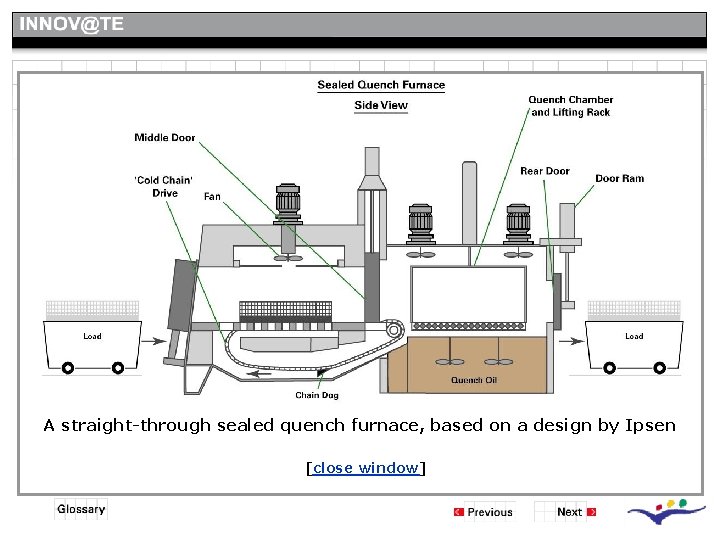Click the furnace fan motor on top
Image resolution: width=720 pixels, height=540 pixels.
pyautogui.click(x=288, y=204)
